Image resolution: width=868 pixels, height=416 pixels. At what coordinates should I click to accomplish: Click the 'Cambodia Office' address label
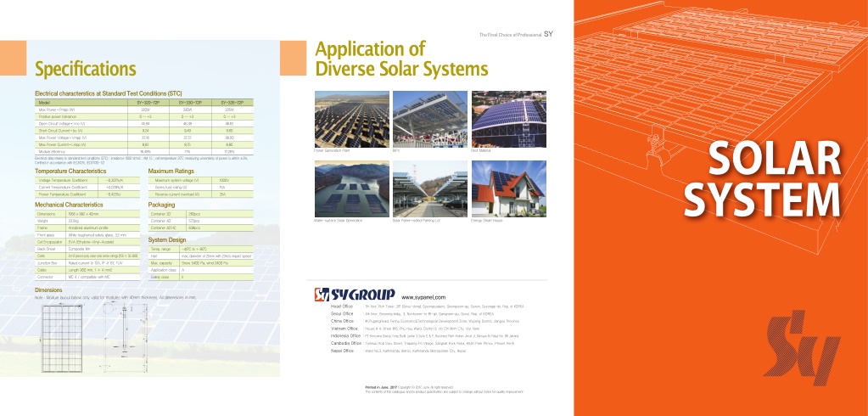point(345,344)
